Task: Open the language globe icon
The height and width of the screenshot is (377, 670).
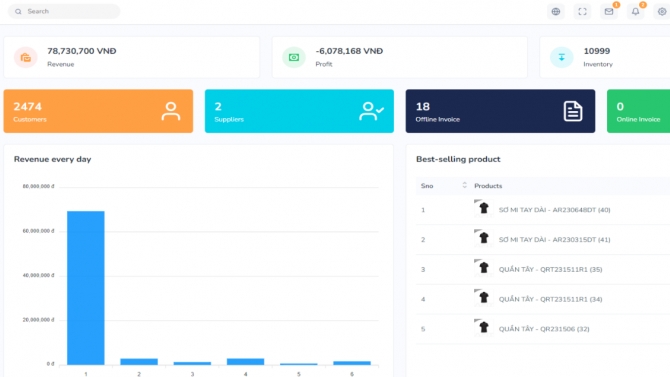Action: tap(556, 12)
